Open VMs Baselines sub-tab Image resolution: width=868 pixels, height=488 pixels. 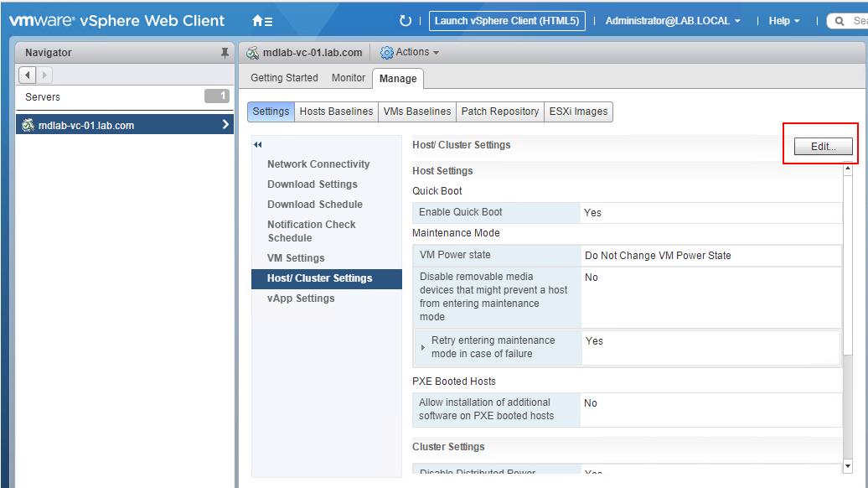(x=417, y=112)
